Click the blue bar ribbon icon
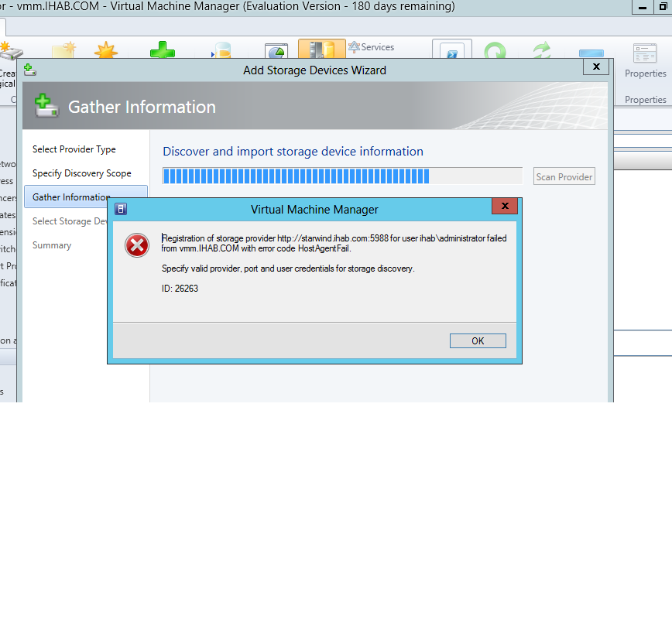 click(591, 53)
